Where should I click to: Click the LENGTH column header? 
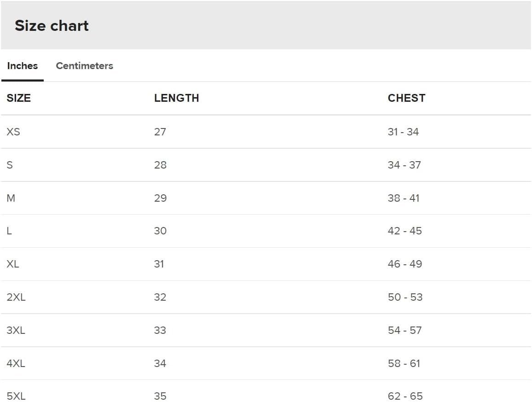[176, 98]
